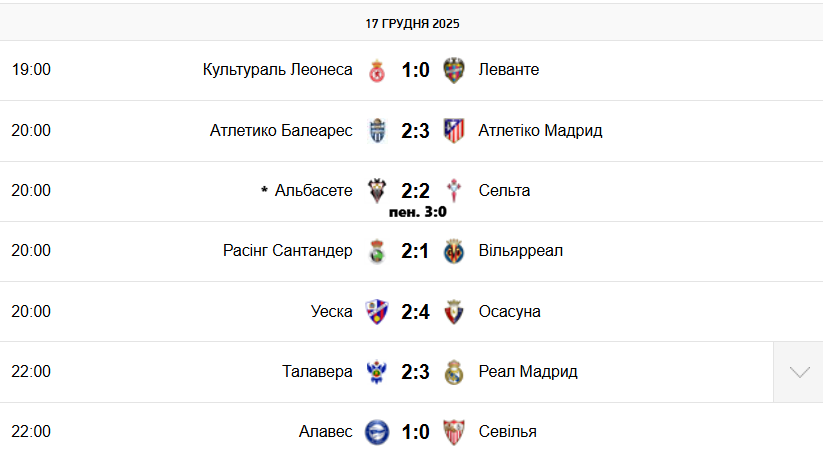The width and height of the screenshot is (823, 457).
Task: Open the Реал Мадрид team link
Action: [x=527, y=371]
